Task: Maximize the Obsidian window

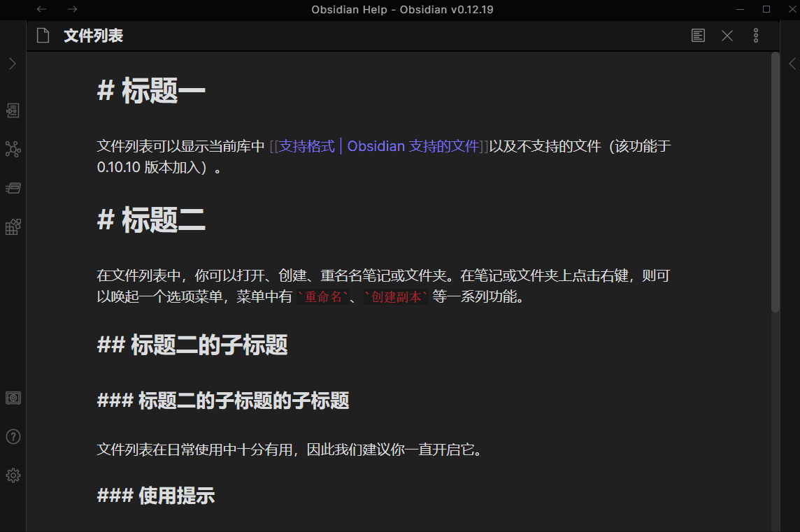Action: [x=766, y=9]
